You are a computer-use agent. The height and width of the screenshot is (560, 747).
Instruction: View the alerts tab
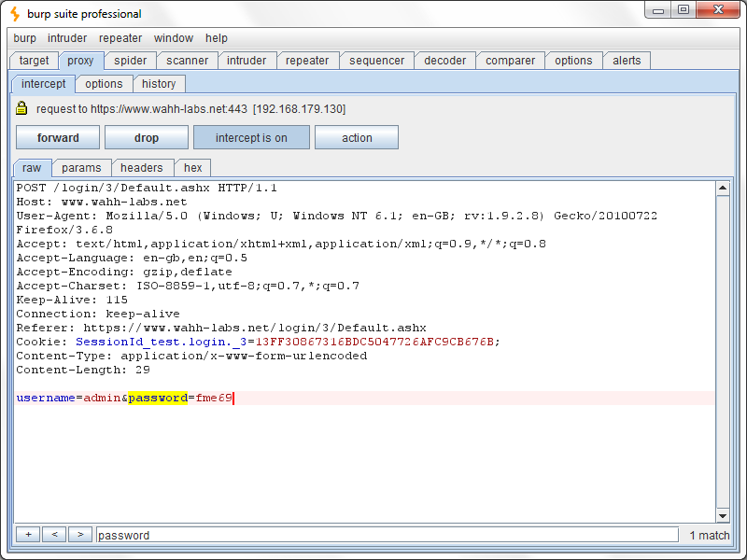(x=627, y=61)
